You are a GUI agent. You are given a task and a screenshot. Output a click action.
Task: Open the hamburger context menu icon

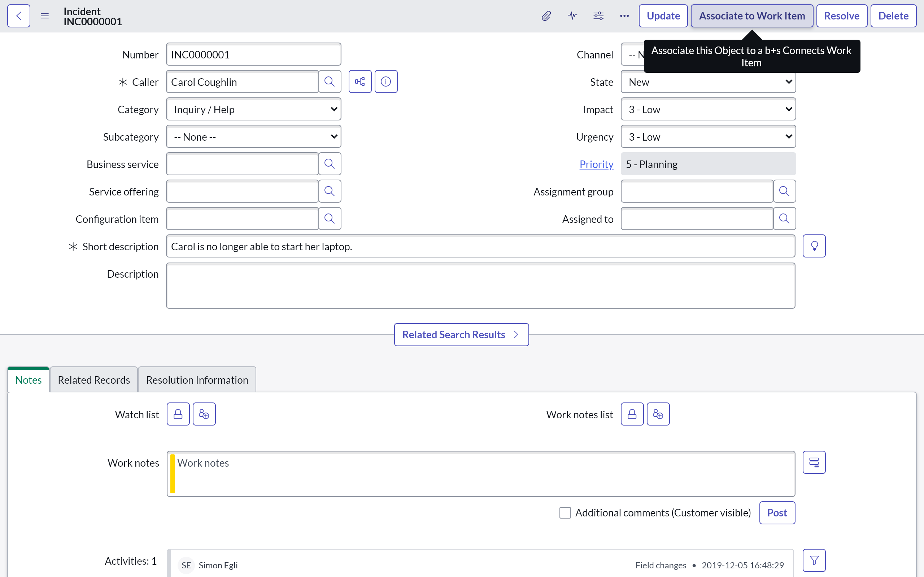click(x=45, y=16)
